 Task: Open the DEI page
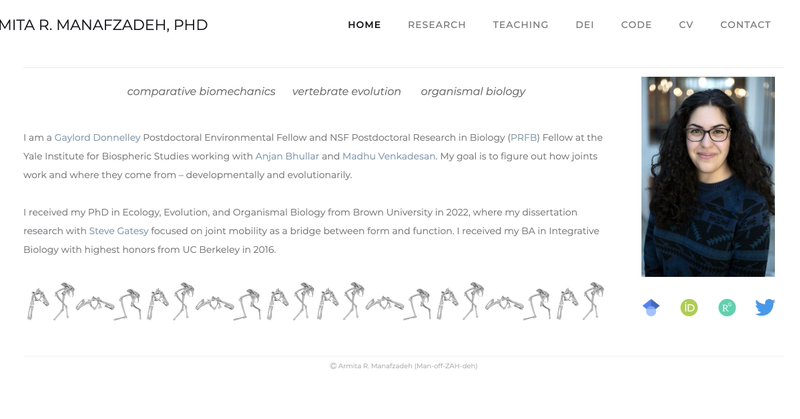tap(585, 24)
